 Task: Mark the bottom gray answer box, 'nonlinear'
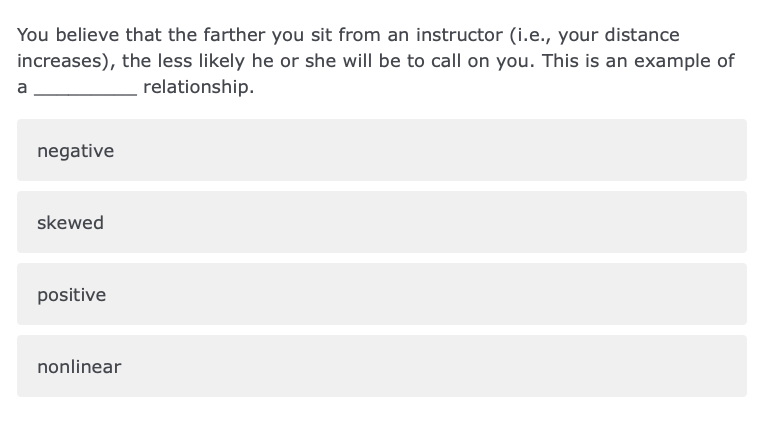(x=382, y=366)
